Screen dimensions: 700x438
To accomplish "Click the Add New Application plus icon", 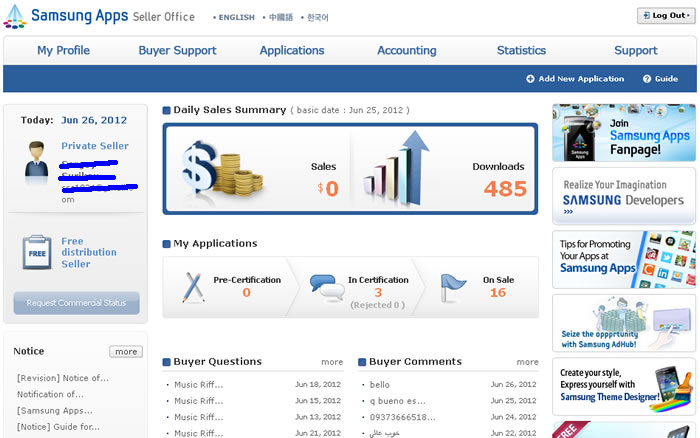I will point(530,79).
